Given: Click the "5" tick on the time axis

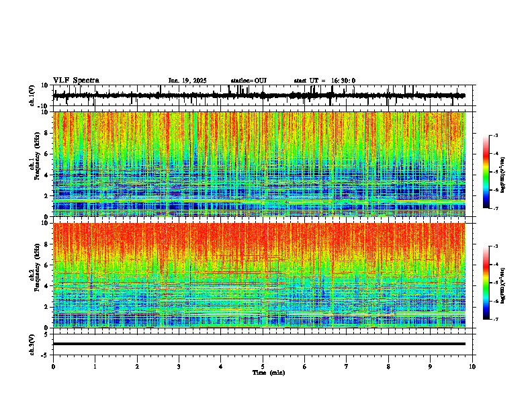Looking at the screenshot, I should point(263,367).
